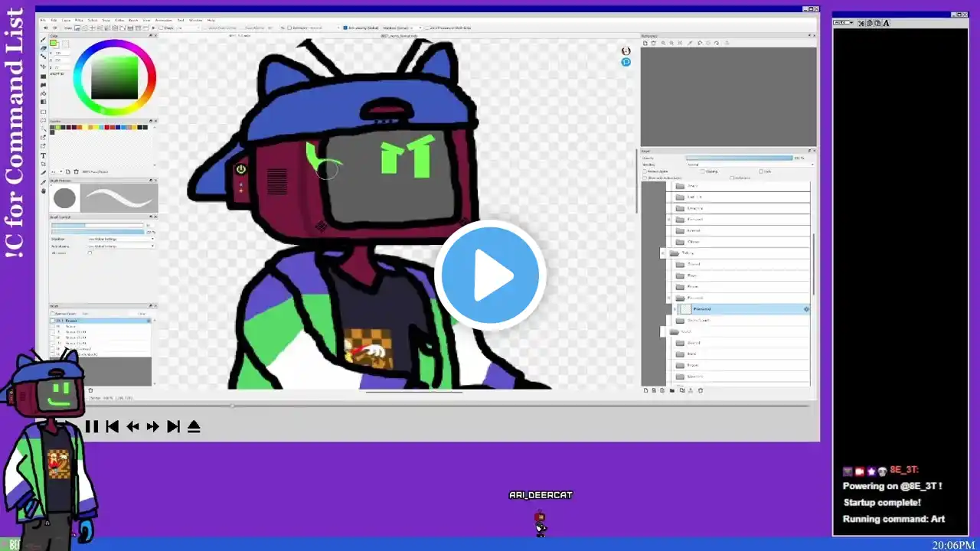The image size is (980, 551).
Task: Click the brush size slider
Action: pyautogui.click(x=97, y=225)
